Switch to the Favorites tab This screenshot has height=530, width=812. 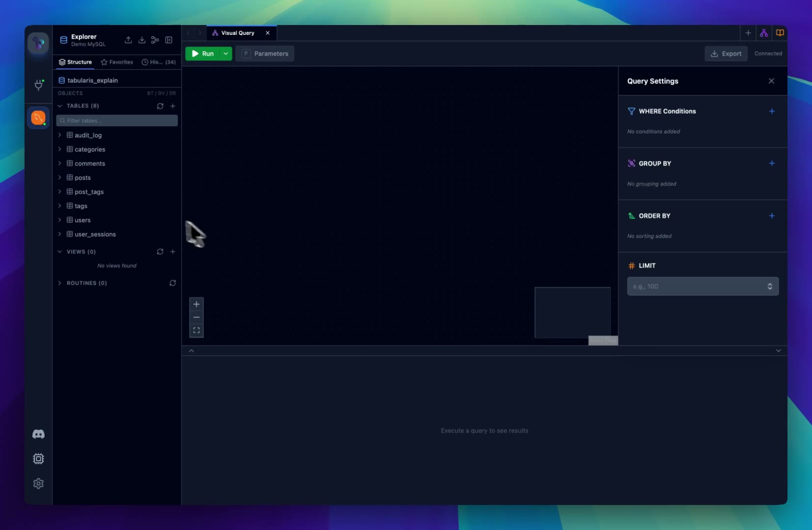(x=117, y=62)
